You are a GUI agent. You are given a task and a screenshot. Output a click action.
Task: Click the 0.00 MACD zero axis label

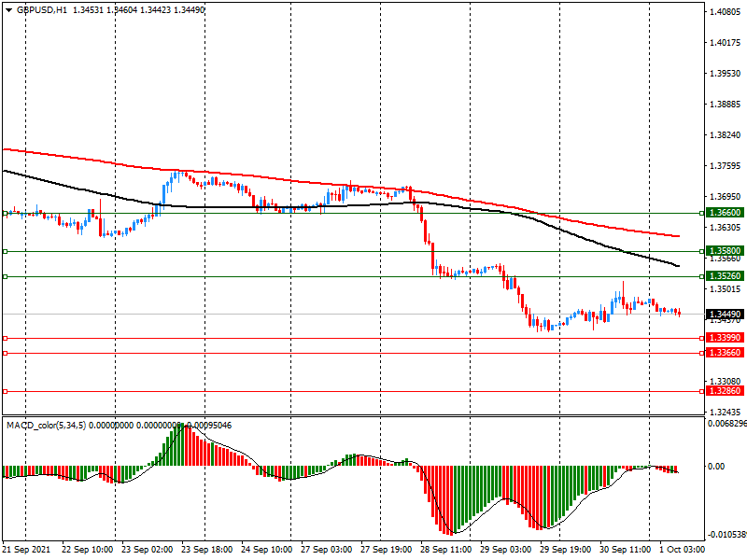pos(716,466)
